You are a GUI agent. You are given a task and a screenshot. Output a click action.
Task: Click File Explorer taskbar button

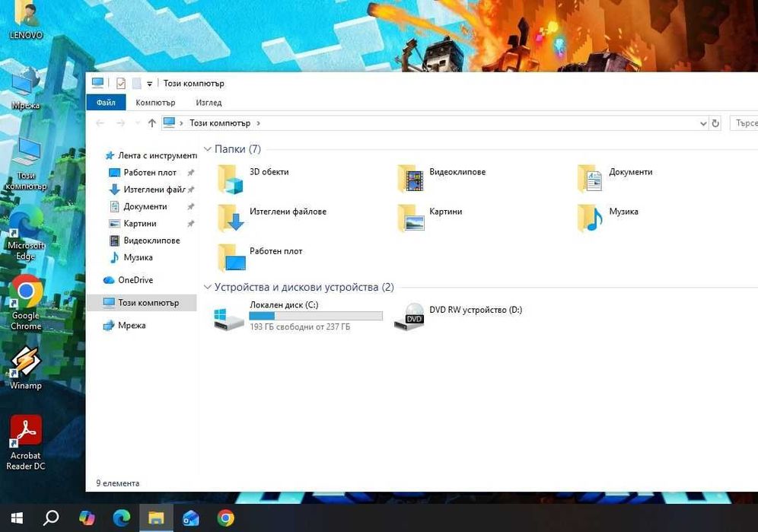(x=156, y=518)
